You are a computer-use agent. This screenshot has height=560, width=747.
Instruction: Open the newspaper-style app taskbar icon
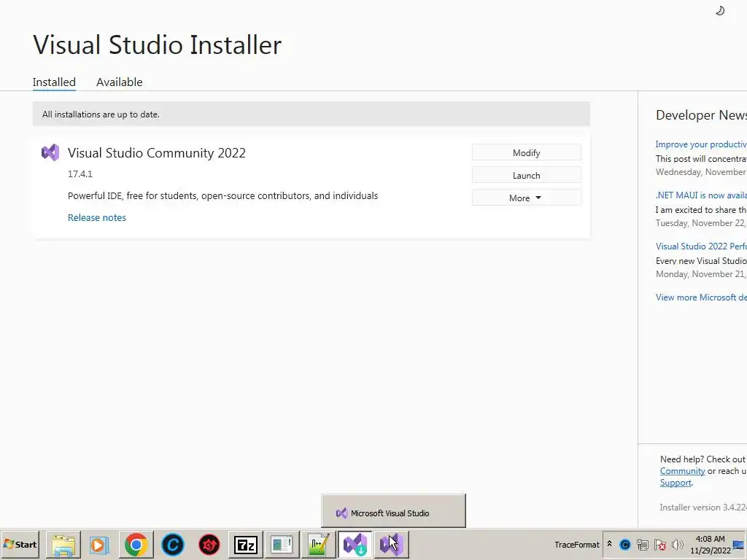(282, 544)
